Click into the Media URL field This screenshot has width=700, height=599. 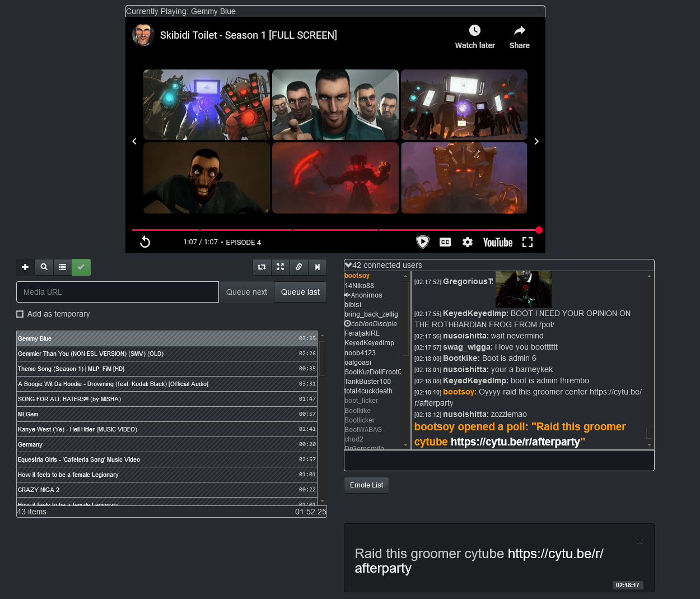coord(118,292)
